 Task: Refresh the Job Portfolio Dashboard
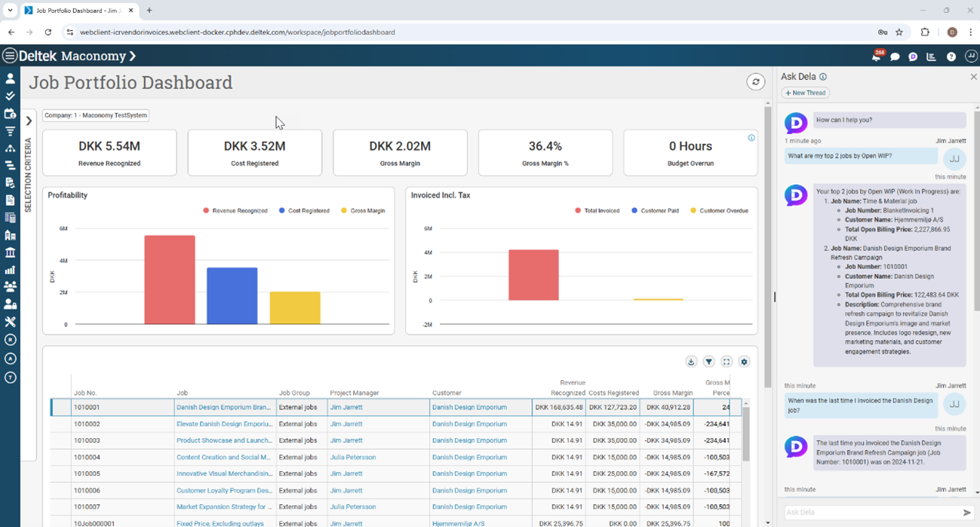click(755, 82)
